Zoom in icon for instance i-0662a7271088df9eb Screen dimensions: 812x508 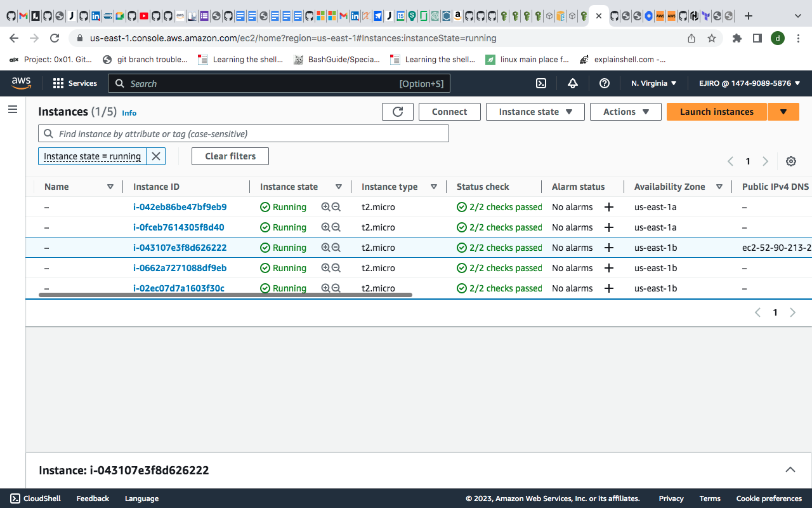coord(326,268)
